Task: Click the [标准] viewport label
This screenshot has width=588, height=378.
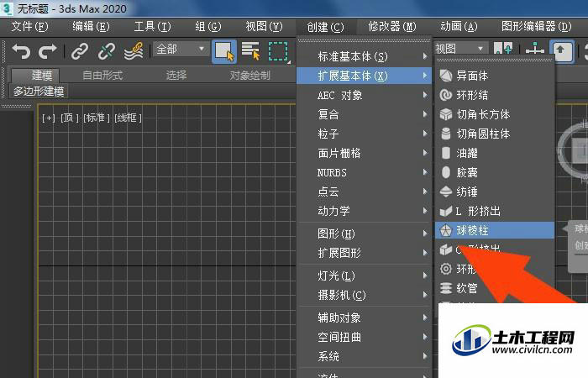Action: point(97,118)
